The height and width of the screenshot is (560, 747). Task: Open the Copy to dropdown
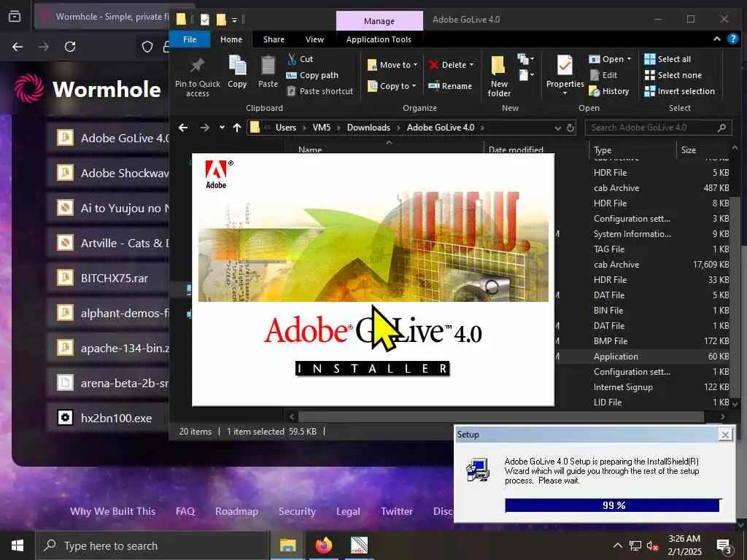(x=392, y=86)
